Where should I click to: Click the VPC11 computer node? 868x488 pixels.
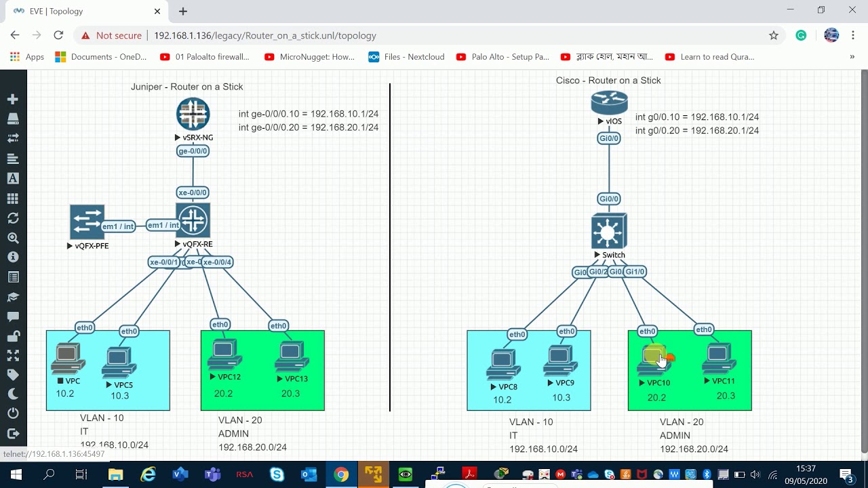pyautogui.click(x=719, y=359)
